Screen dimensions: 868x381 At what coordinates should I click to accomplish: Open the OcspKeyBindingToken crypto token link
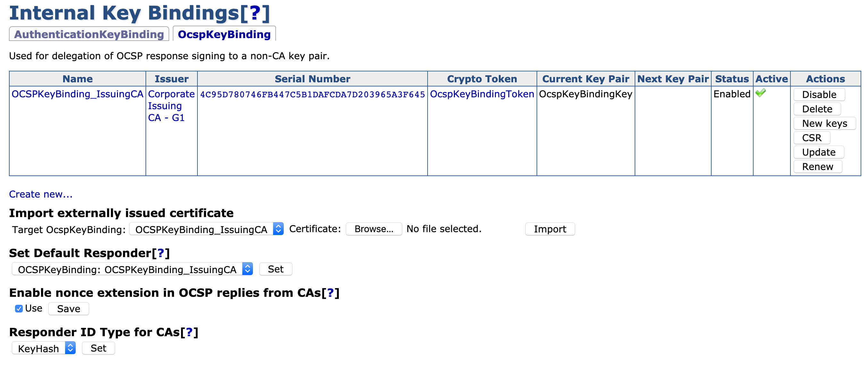[x=482, y=94]
